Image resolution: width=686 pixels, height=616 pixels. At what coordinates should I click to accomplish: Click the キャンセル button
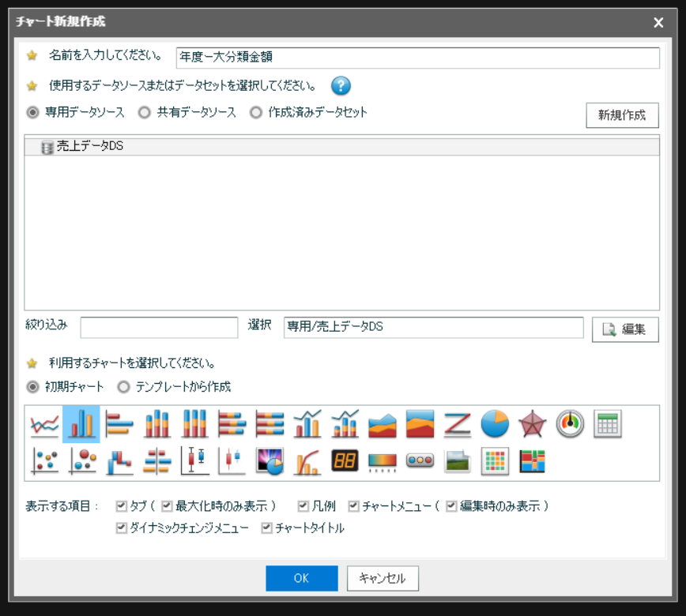[383, 578]
